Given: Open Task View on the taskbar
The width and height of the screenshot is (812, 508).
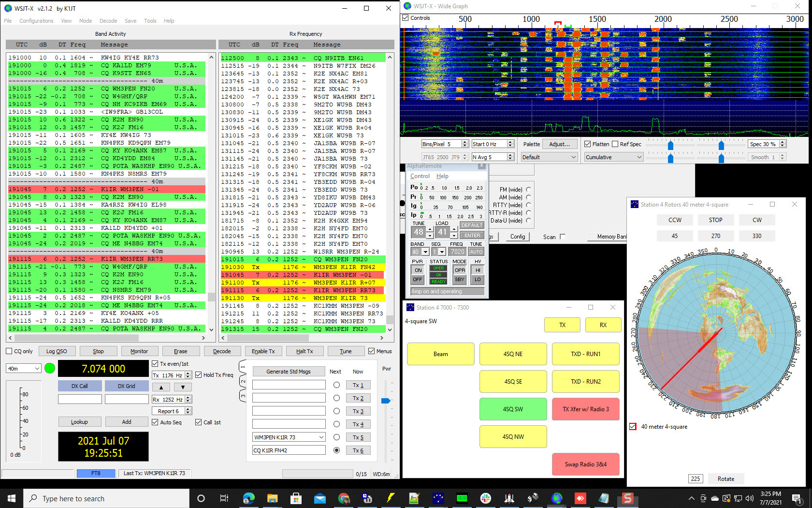Looking at the screenshot, I should click(224, 498).
